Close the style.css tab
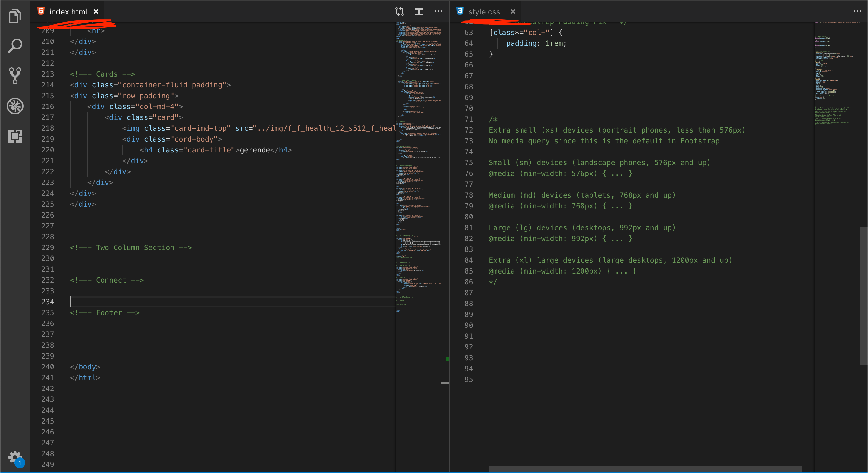868x473 pixels. pos(513,11)
